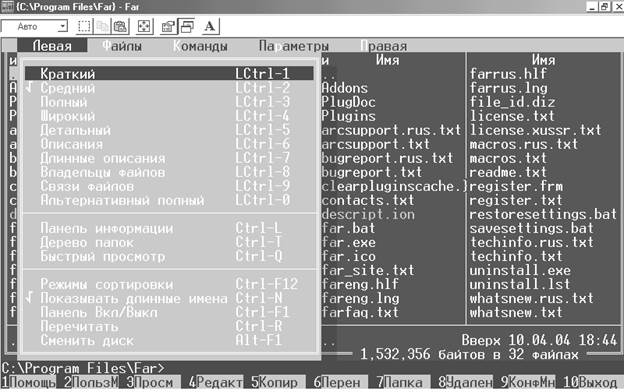
Task: Enable Быстрый просмотр panel
Action: 169,256
